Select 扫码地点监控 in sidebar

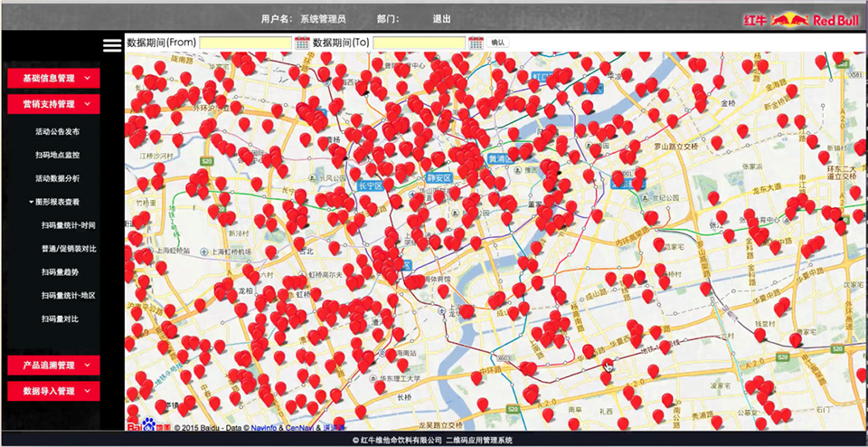(57, 155)
